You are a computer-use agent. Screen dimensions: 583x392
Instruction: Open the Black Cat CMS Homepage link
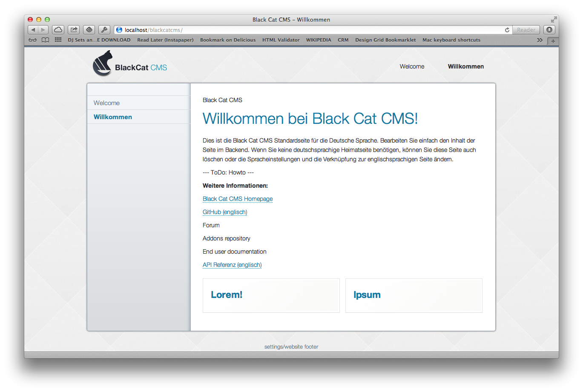click(x=238, y=199)
